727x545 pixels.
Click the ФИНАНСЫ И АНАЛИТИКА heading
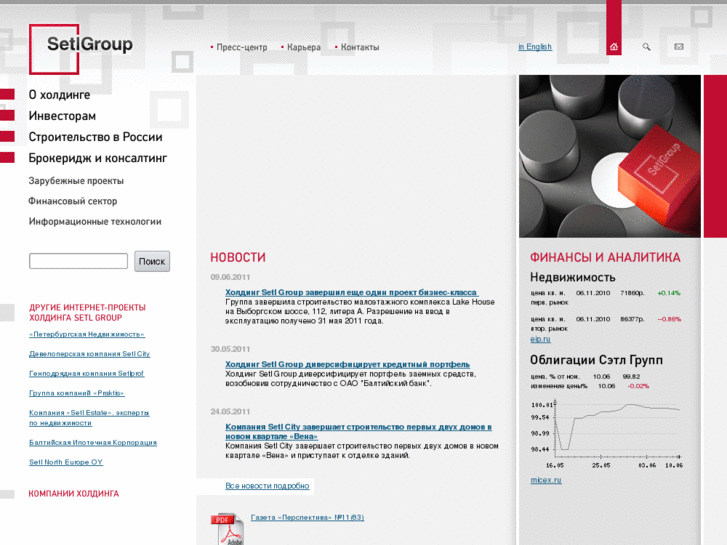pos(605,257)
